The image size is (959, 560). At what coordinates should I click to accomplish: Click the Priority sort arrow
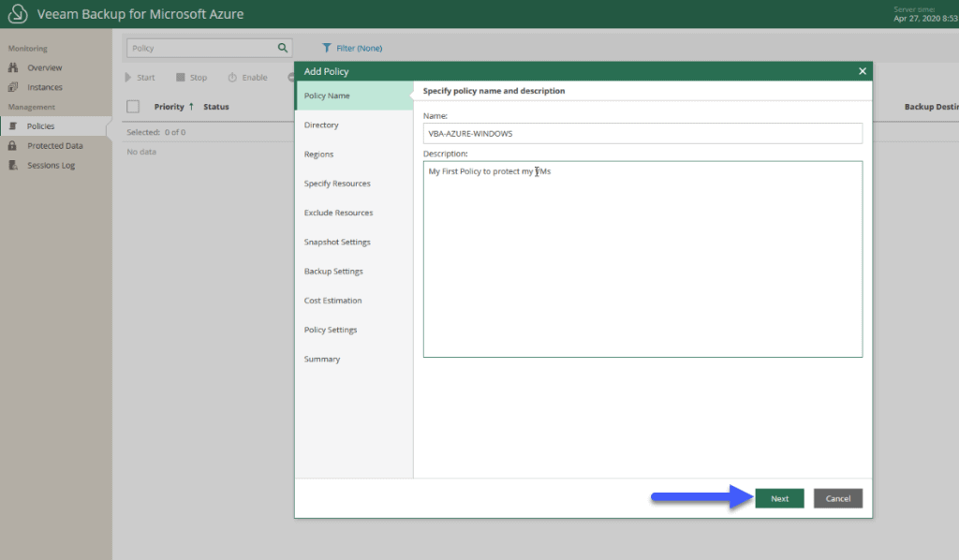tap(191, 107)
